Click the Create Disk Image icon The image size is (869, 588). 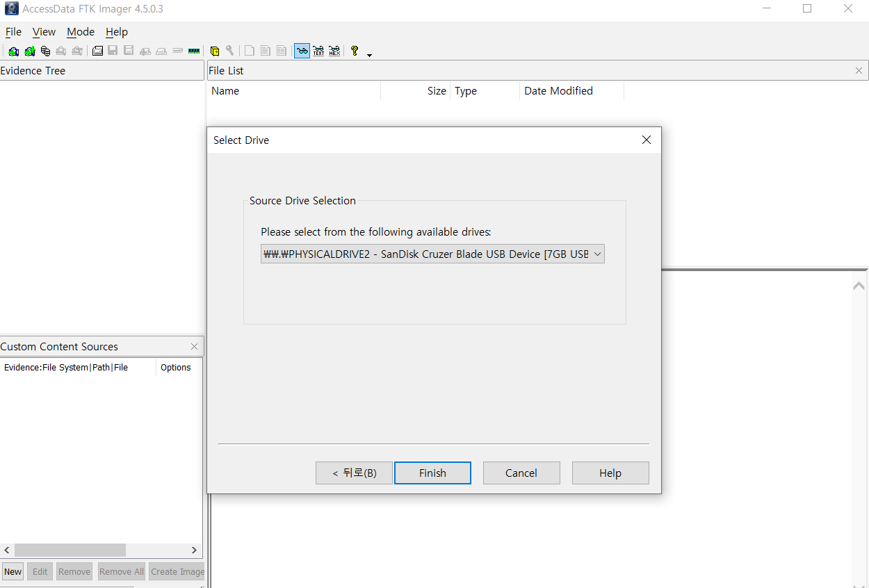[98, 51]
